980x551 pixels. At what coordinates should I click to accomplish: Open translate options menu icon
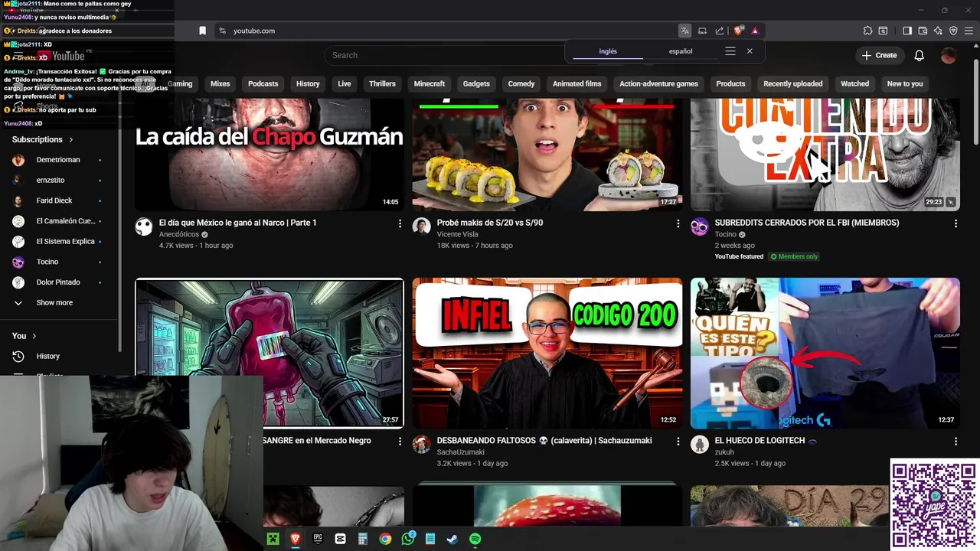(x=730, y=51)
